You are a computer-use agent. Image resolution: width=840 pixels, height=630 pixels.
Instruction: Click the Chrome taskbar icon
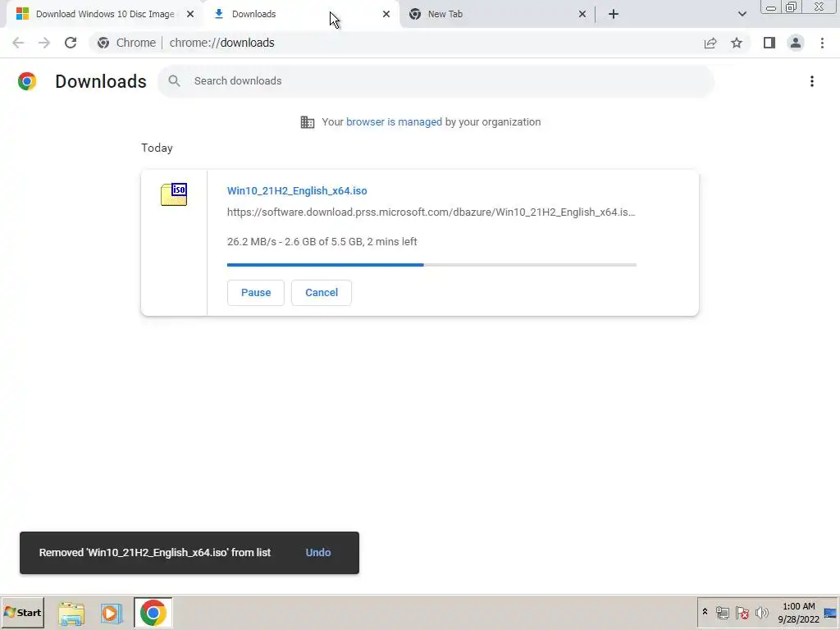point(153,612)
